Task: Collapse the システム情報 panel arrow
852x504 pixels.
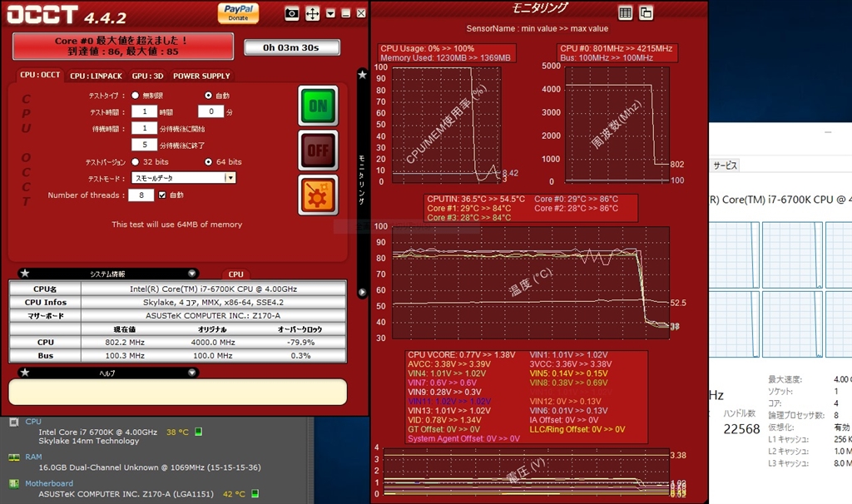Action: coord(192,274)
